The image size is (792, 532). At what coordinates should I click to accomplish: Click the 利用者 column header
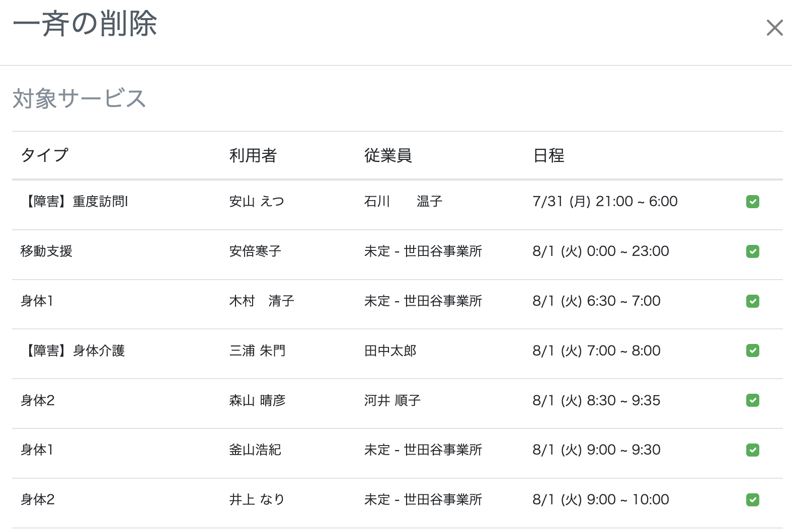pos(253,155)
